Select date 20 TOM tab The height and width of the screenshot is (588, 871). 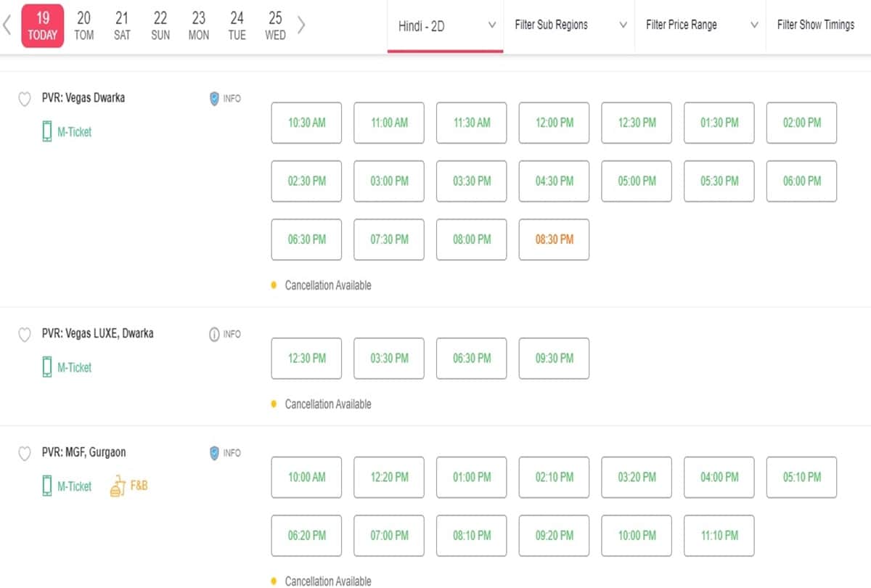coord(84,25)
